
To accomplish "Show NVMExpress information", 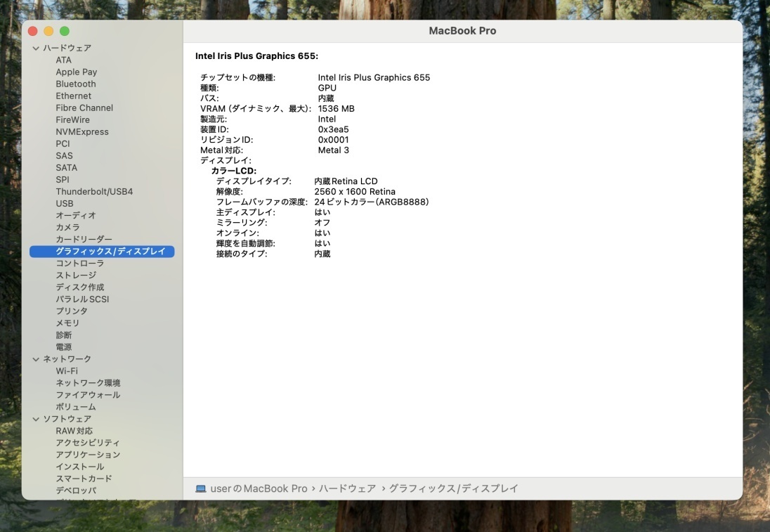I will point(82,131).
